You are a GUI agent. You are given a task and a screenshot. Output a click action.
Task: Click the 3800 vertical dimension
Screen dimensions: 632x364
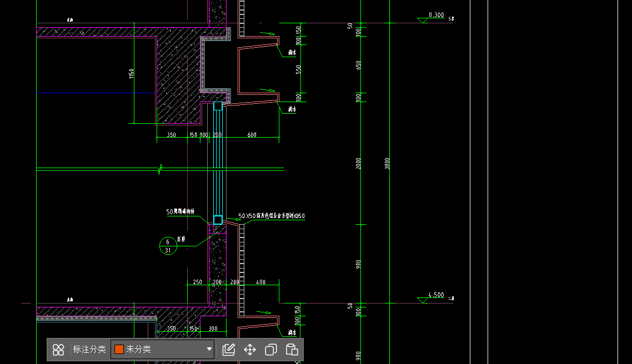tap(387, 164)
